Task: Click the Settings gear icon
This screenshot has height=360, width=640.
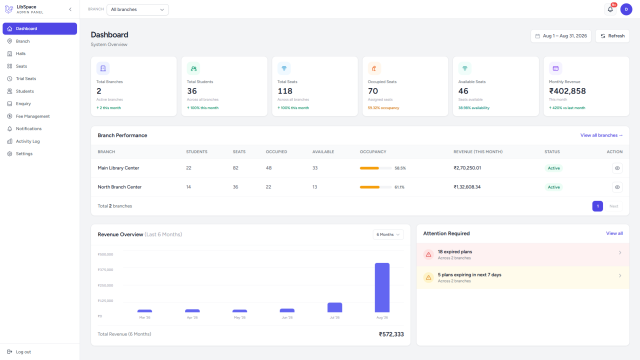Action: tap(9, 154)
